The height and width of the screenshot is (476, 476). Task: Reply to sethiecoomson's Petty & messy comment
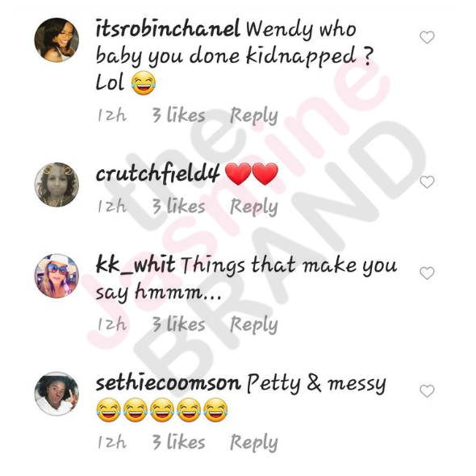pos(254,443)
